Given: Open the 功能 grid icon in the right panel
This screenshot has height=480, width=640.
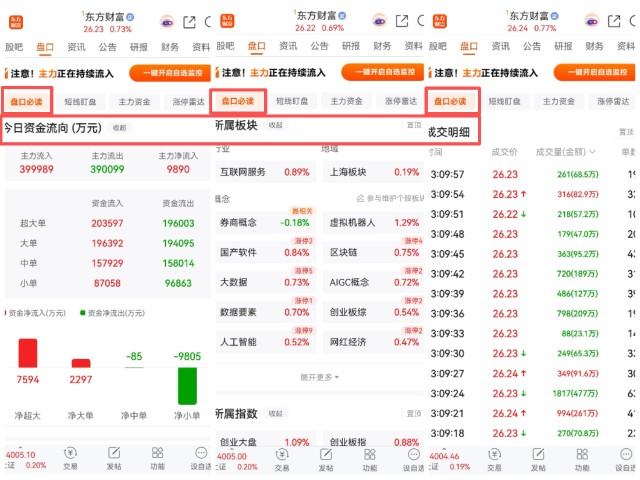Looking at the screenshot, I should pyautogui.click(x=583, y=457).
